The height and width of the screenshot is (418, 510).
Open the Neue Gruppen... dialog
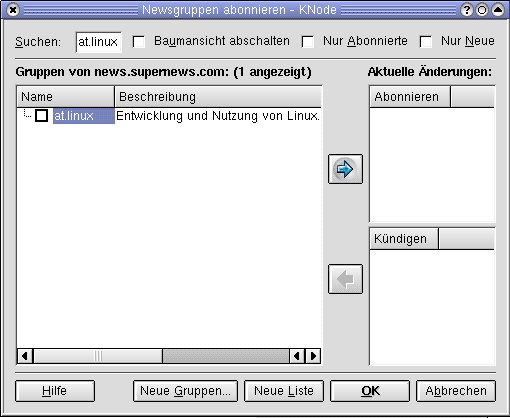(x=185, y=391)
